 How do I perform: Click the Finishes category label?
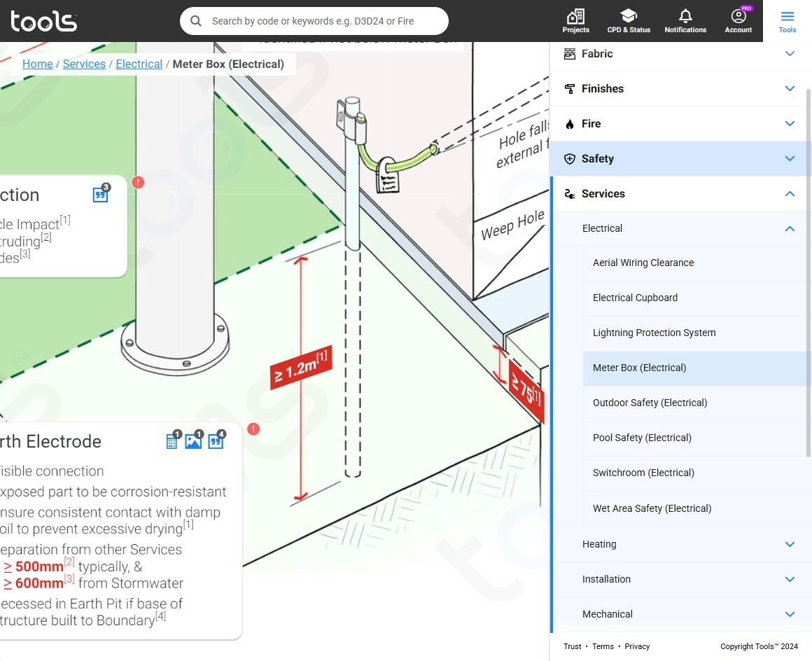(x=602, y=89)
